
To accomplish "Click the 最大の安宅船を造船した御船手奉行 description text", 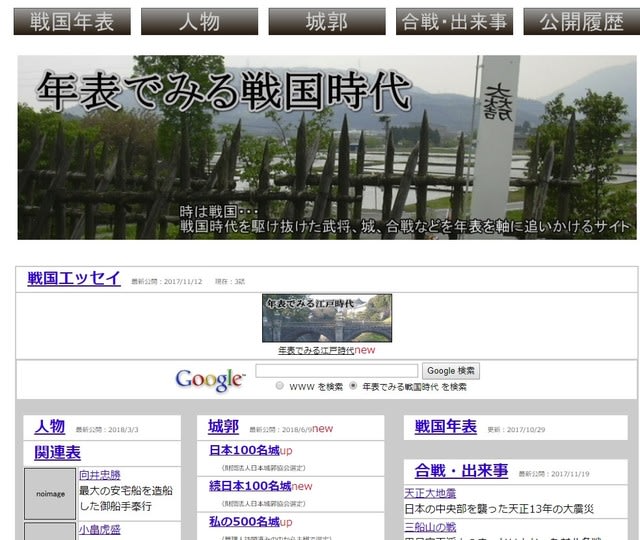I will (126, 498).
